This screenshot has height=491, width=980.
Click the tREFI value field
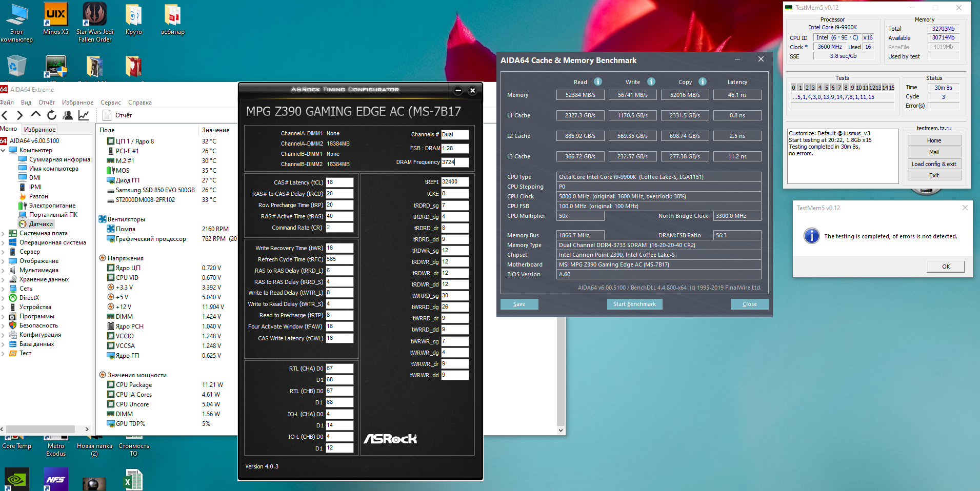(x=455, y=182)
